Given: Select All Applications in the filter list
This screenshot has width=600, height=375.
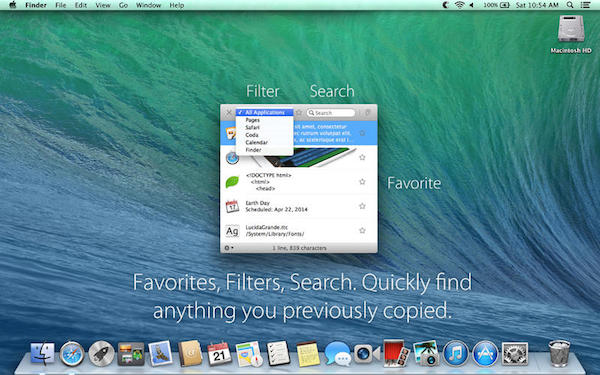Looking at the screenshot, I should [x=265, y=112].
